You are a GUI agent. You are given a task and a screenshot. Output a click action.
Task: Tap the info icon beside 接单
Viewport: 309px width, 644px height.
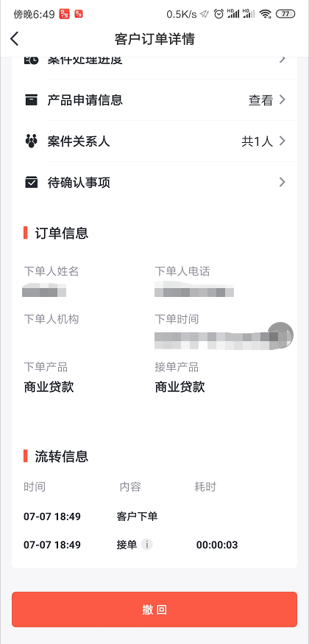click(x=146, y=545)
